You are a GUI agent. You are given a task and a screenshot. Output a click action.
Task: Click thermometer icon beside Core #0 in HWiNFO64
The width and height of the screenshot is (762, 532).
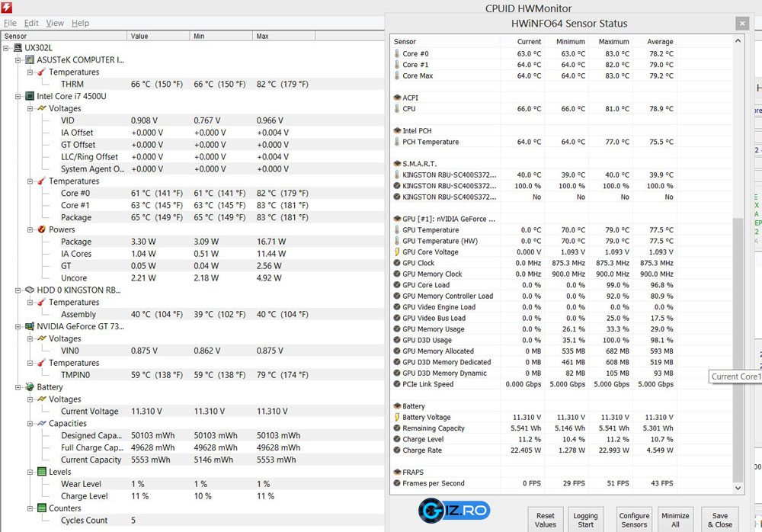[x=397, y=53]
